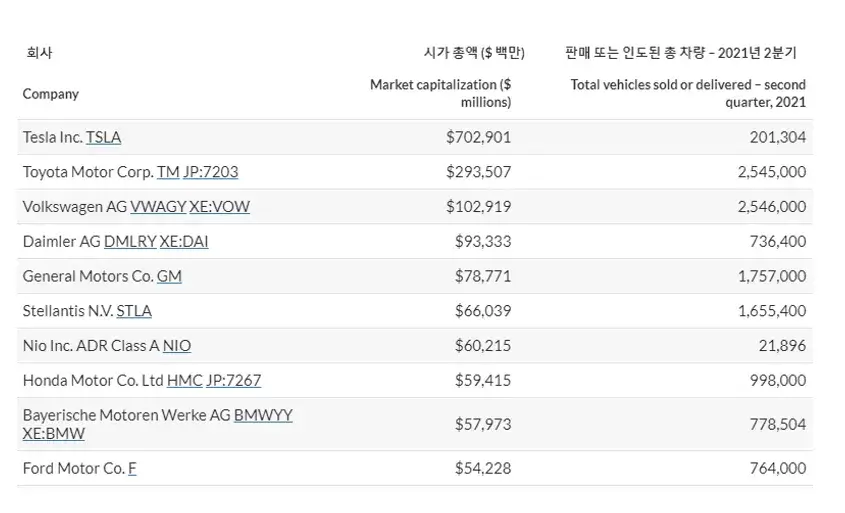The height and width of the screenshot is (513, 845).
Task: Open the XE:DAI ticker link
Action: (x=184, y=241)
